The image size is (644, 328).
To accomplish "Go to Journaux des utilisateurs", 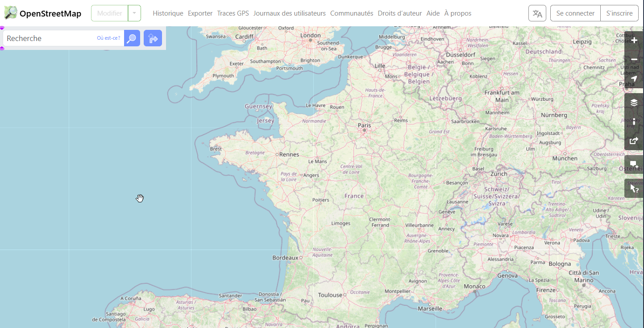I will tap(289, 13).
